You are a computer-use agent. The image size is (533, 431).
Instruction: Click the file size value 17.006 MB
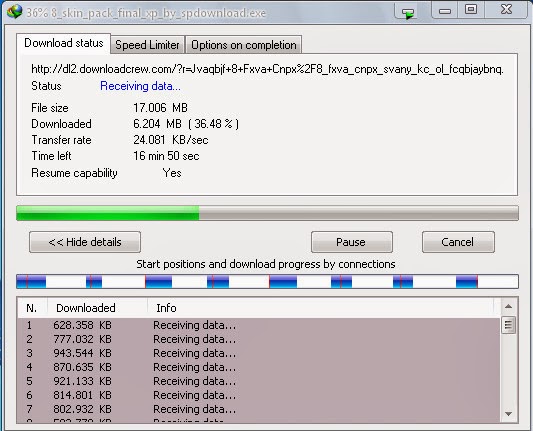point(160,108)
